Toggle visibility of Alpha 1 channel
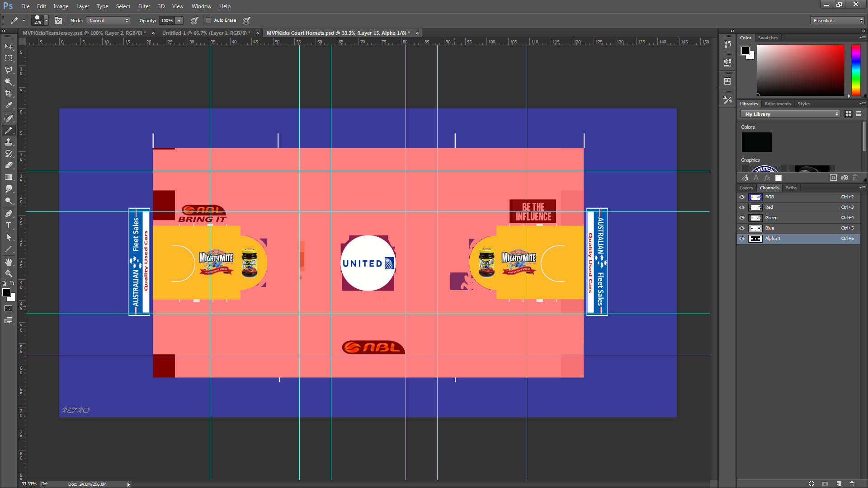Viewport: 868px width, 488px height. click(742, 239)
